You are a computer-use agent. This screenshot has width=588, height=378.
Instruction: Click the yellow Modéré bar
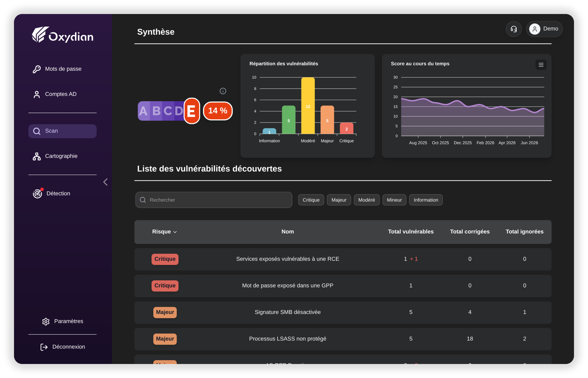(308, 106)
